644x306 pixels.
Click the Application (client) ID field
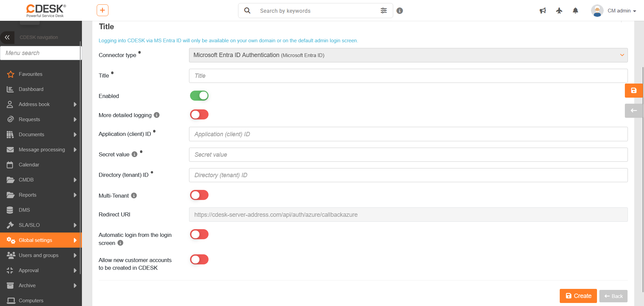pyautogui.click(x=408, y=134)
